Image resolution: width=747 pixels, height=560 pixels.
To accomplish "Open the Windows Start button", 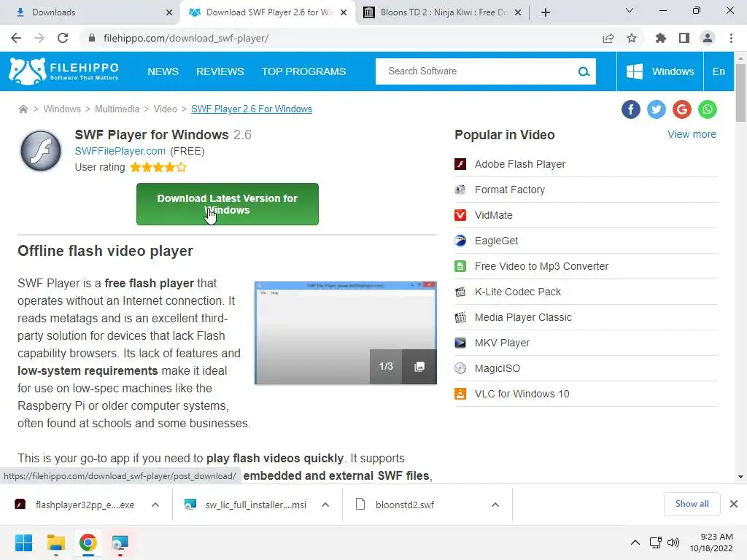I will click(23, 542).
